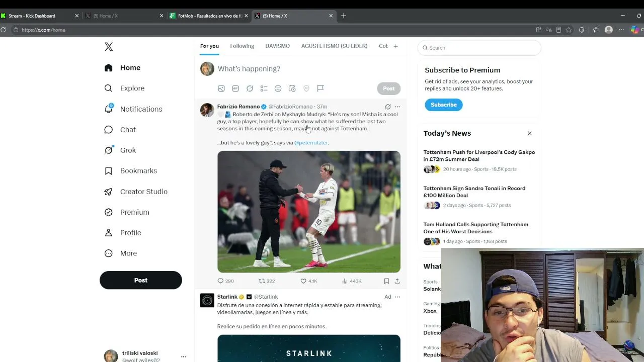Open Chat from the sidebar
Image resolution: width=644 pixels, height=362 pixels.
coord(120,130)
